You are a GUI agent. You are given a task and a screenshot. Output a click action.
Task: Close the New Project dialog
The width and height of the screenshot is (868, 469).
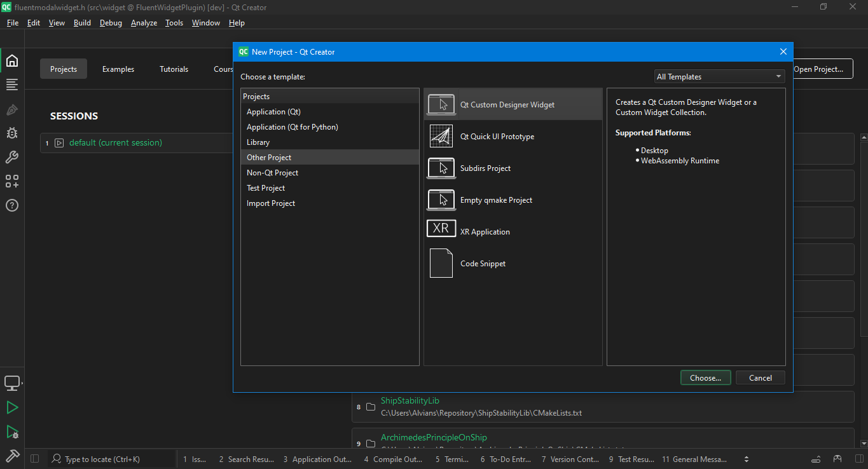tap(783, 52)
